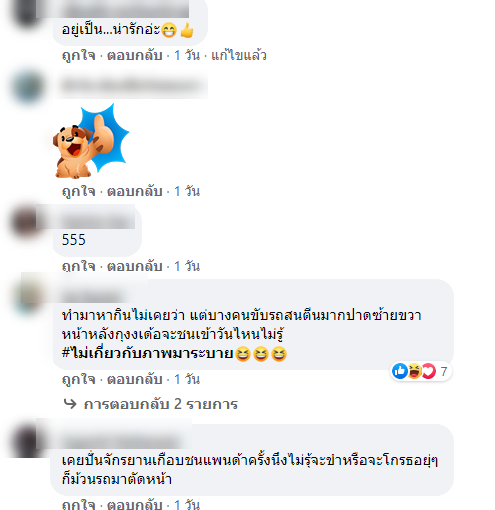Click ถูกใจ under the hashtag comment
Viewport: 495px width, 510px height.
[78, 379]
